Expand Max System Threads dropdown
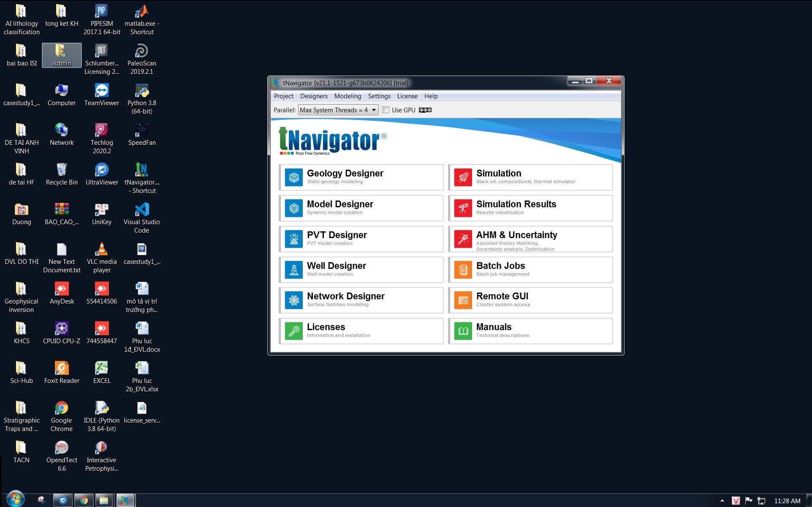This screenshot has width=812, height=507. point(338,110)
